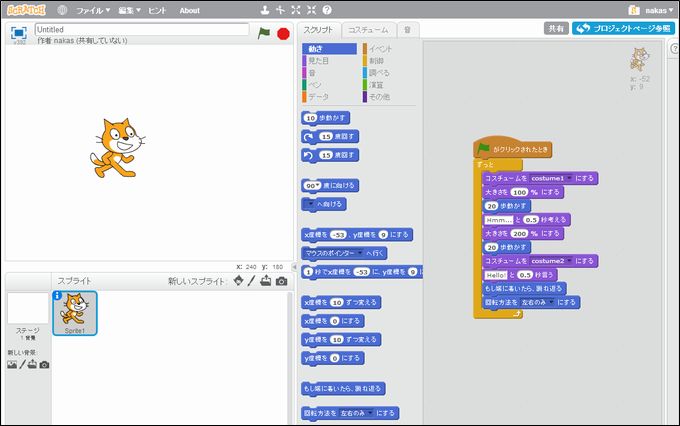Click the project title Untitled field
This screenshot has width=680, height=426.
[141, 30]
